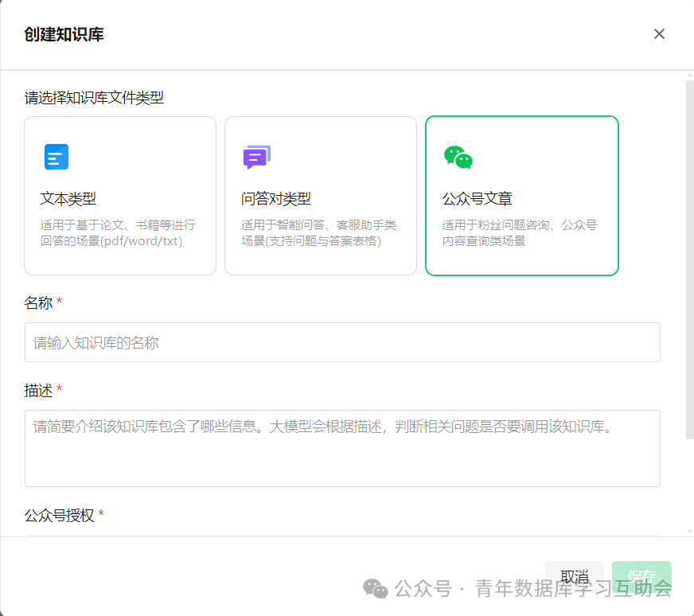Click the 适用于基于论文 description text
This screenshot has height=616, width=694.
118,233
